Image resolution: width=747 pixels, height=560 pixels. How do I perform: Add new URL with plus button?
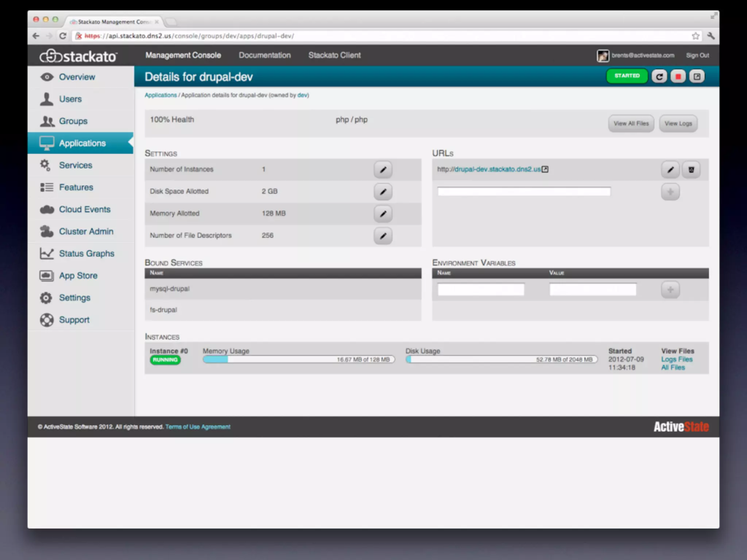coord(670,192)
